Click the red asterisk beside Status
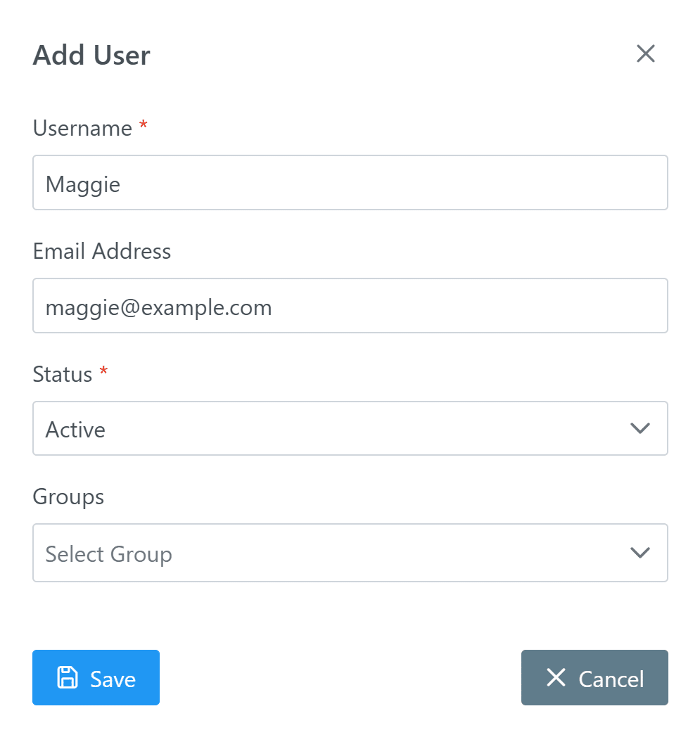Screen dimensions: 700x737 click(x=103, y=372)
